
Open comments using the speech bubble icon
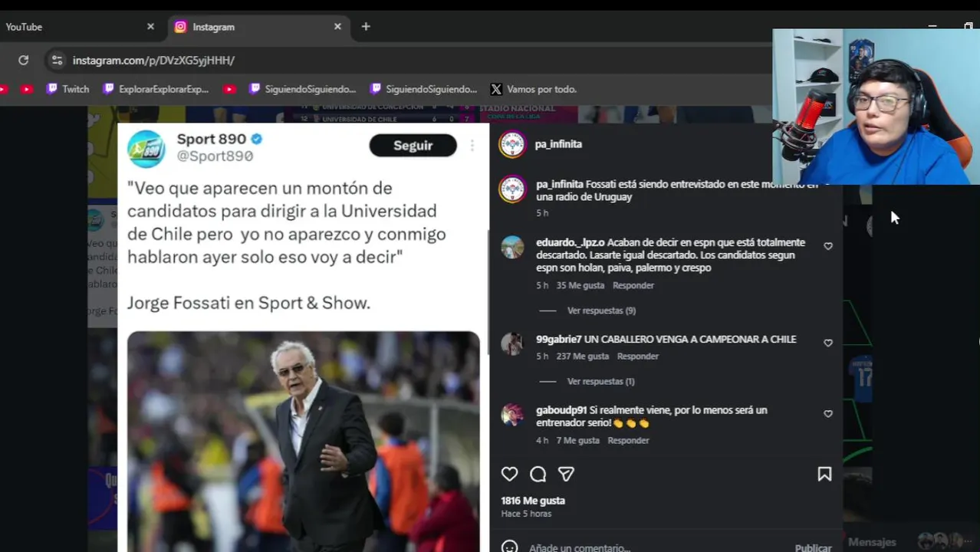[x=538, y=475]
